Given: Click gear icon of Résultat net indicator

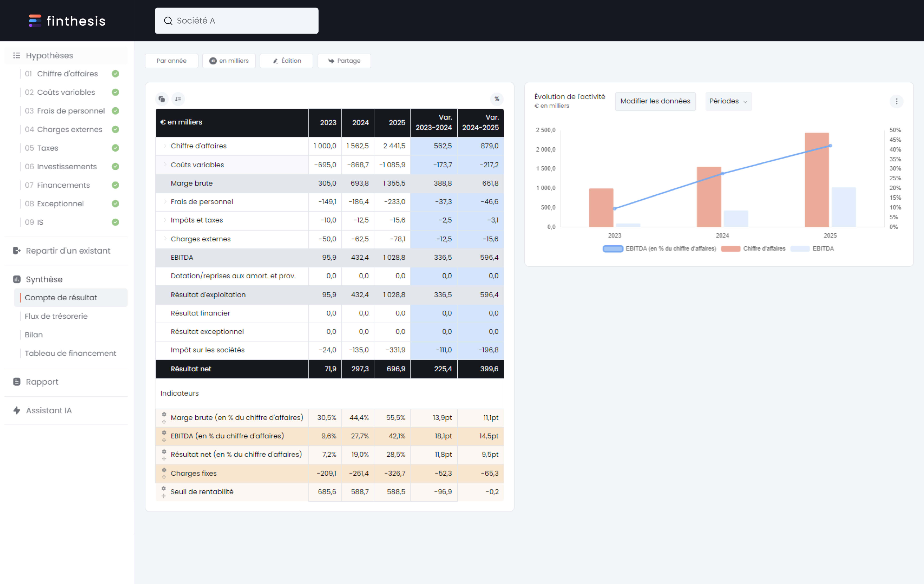Looking at the screenshot, I should [x=164, y=451].
